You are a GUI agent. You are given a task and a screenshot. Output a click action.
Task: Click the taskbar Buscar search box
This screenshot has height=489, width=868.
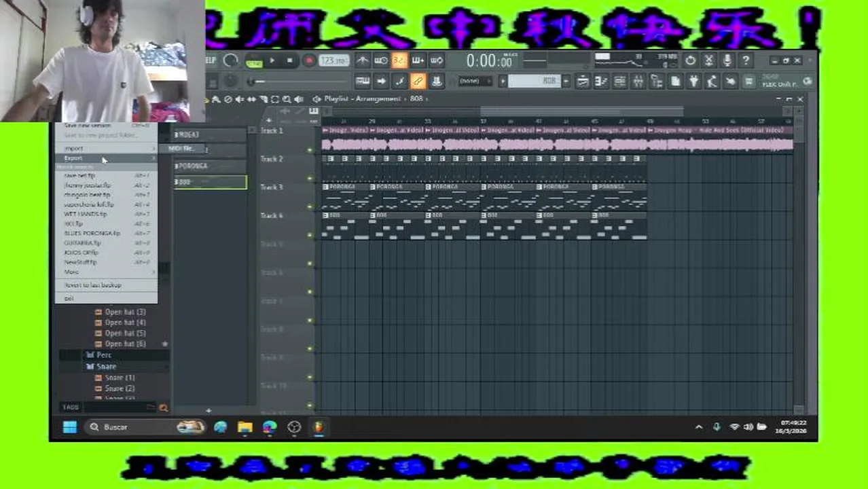146,427
